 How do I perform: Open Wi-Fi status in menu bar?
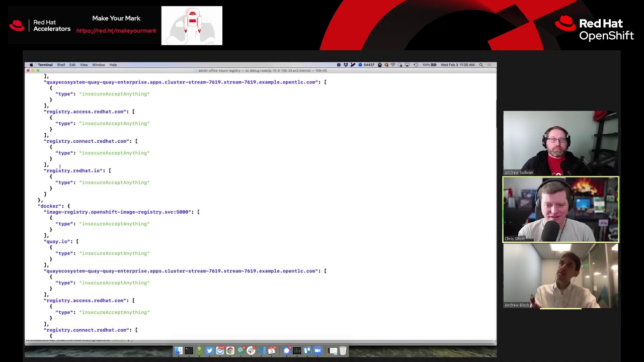[x=393, y=65]
